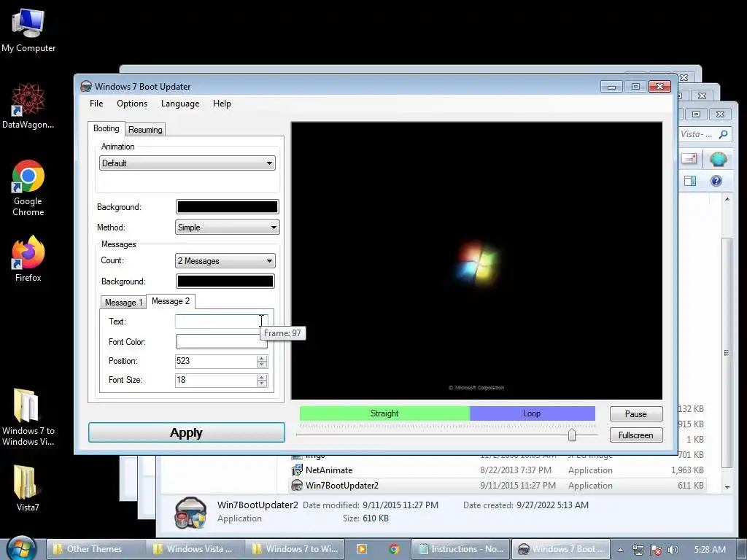
Task: Switch to the Booting tab
Action: pos(107,128)
